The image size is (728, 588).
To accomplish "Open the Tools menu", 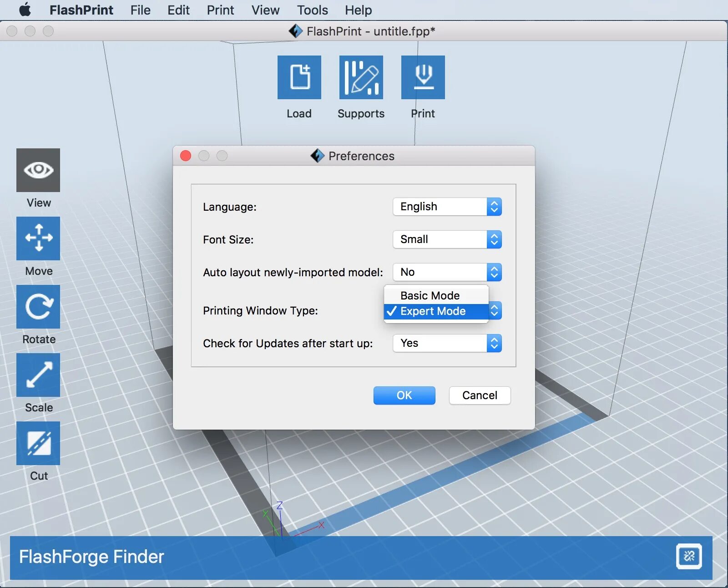I will [312, 10].
